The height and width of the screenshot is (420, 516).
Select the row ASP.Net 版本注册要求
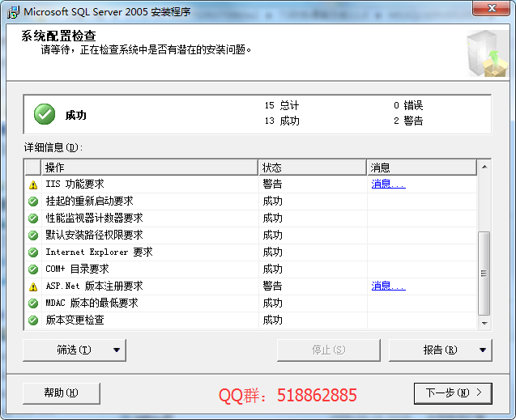[x=251, y=286]
